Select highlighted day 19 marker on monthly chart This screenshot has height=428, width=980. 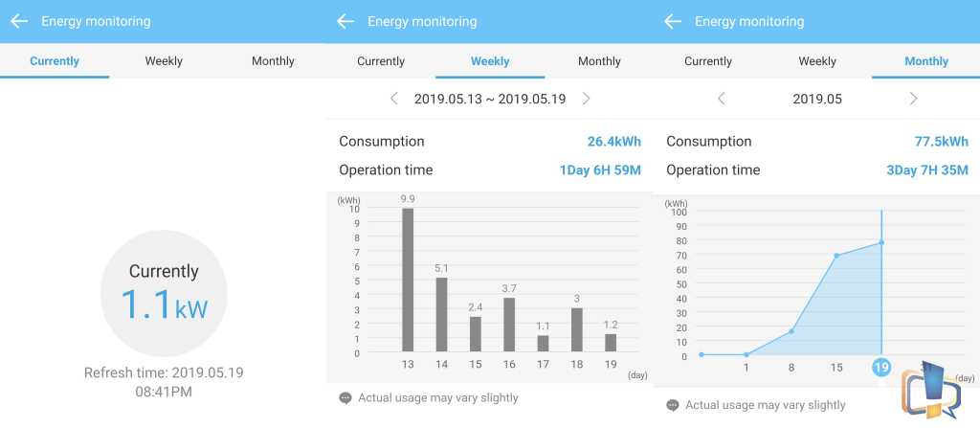tap(881, 367)
